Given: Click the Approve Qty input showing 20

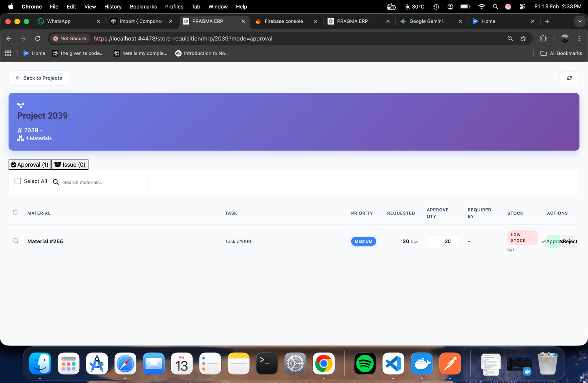Looking at the screenshot, I should (x=442, y=241).
